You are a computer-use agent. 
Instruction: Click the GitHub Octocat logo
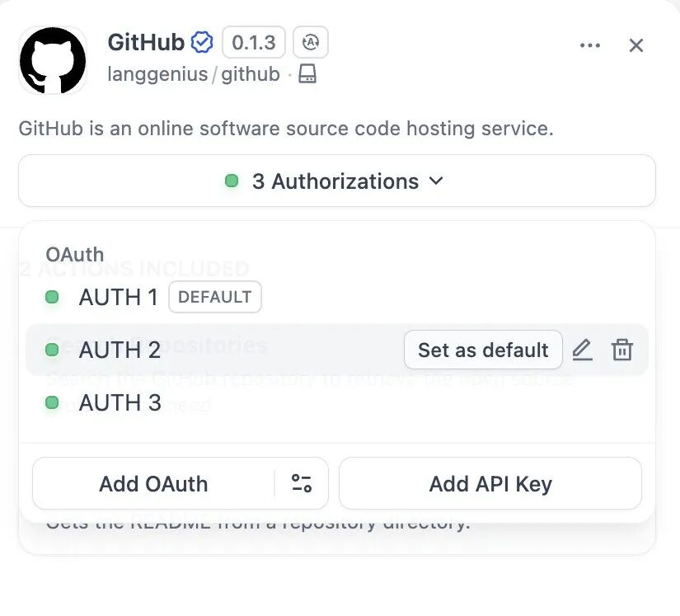coord(53,60)
